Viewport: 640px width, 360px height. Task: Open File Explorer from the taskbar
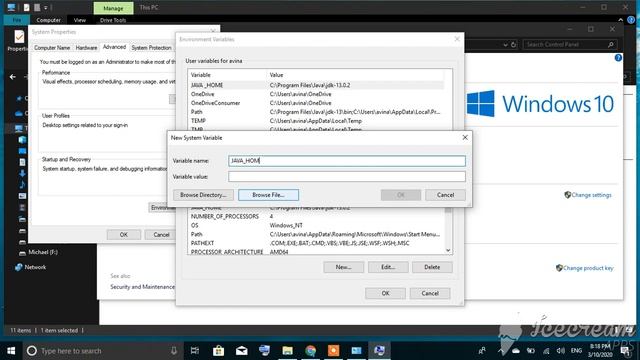coord(287,351)
